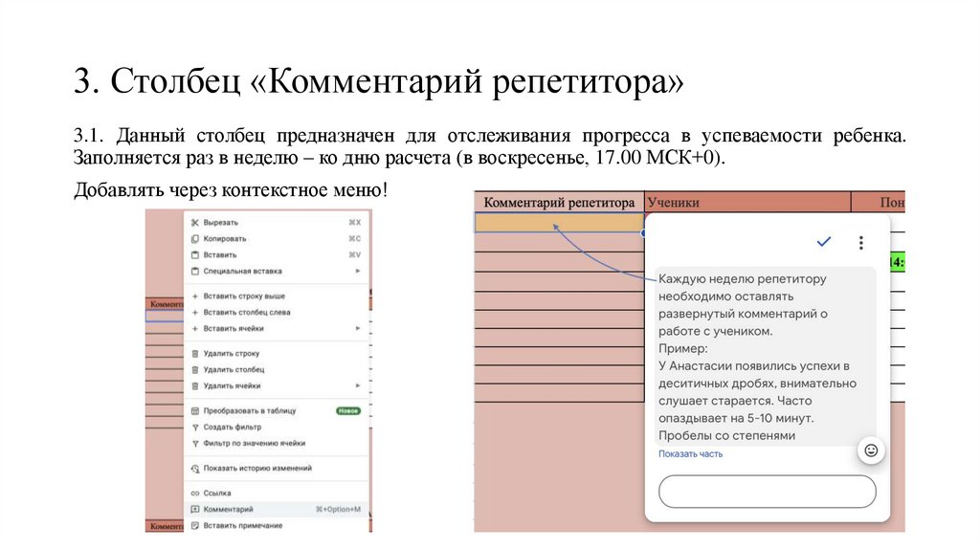Click the scissors icon beside Вырезать
Viewport: 980px width, 549px height.
pyautogui.click(x=195, y=222)
